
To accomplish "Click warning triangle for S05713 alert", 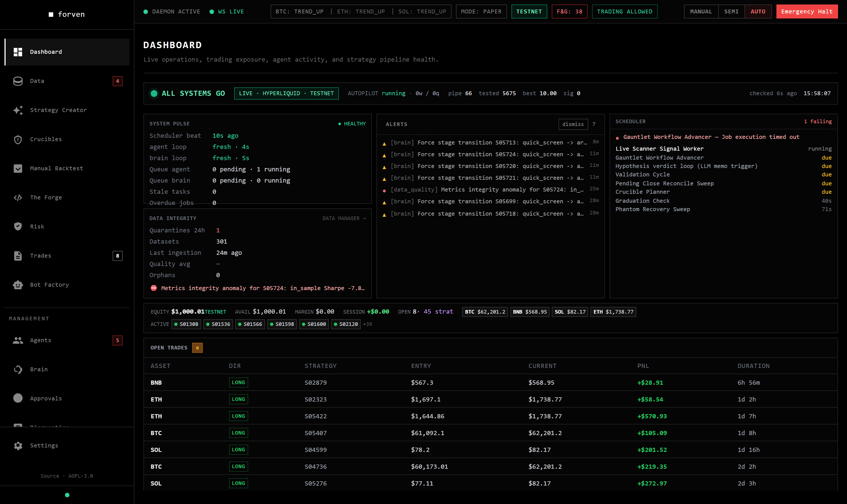I will tap(384, 143).
